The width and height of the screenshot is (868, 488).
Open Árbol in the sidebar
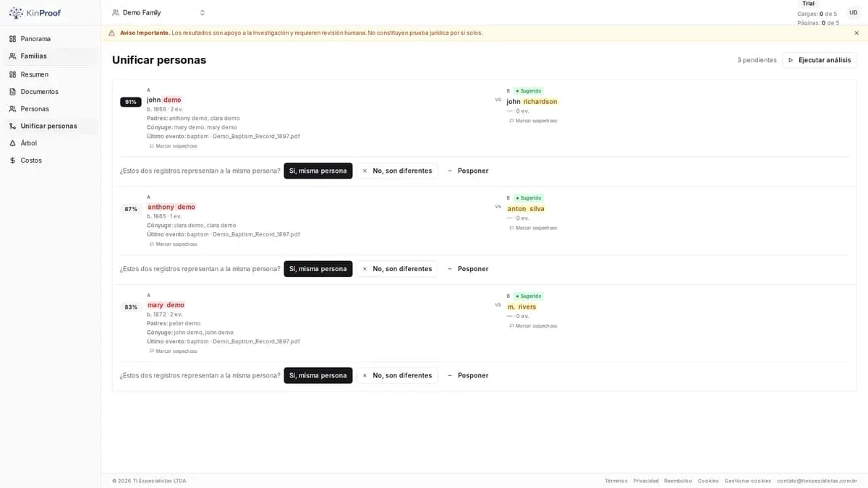51,143
